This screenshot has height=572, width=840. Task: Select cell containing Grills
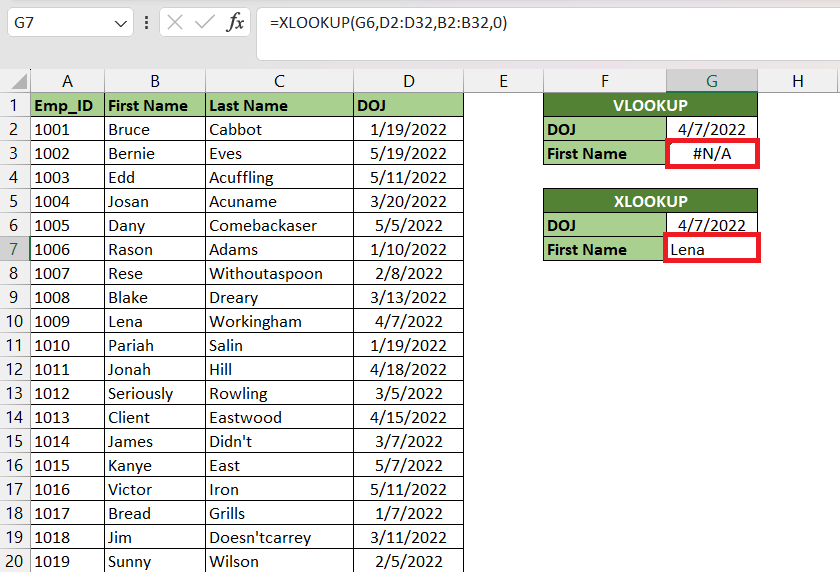click(x=279, y=513)
